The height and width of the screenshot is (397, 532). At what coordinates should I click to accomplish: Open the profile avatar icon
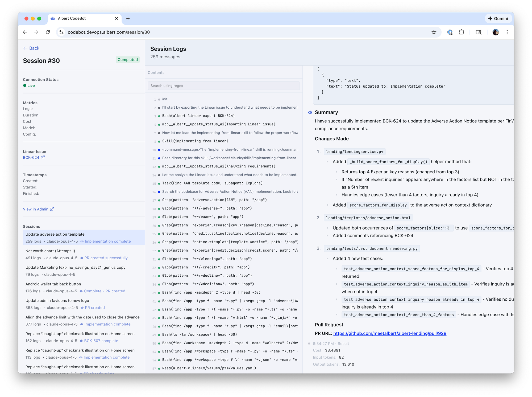coord(495,32)
